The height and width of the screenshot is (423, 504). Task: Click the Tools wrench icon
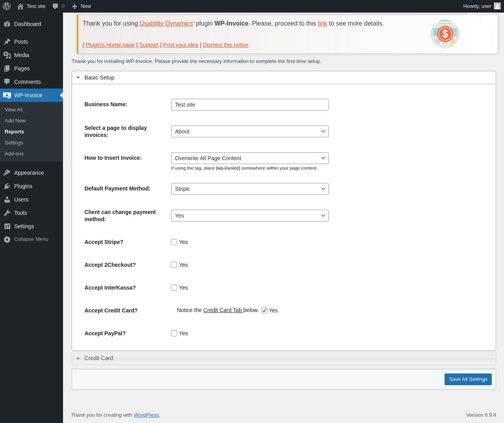pyautogui.click(x=7, y=213)
